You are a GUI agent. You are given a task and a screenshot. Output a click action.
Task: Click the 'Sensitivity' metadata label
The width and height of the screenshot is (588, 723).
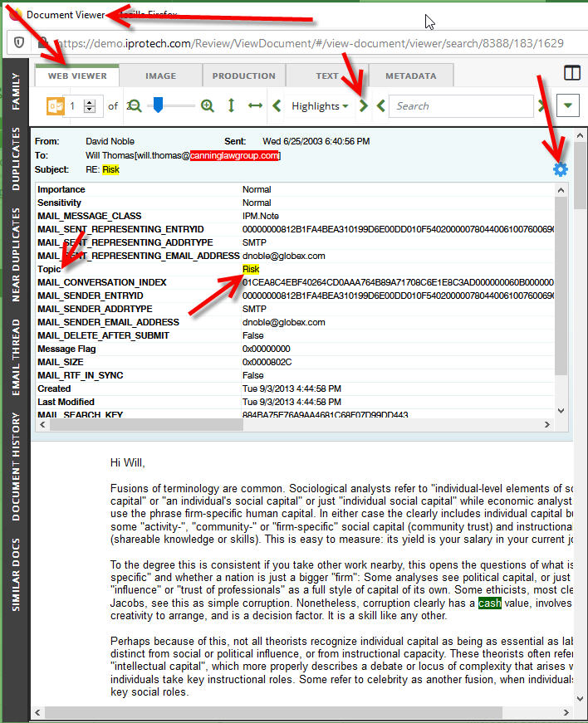[59, 203]
